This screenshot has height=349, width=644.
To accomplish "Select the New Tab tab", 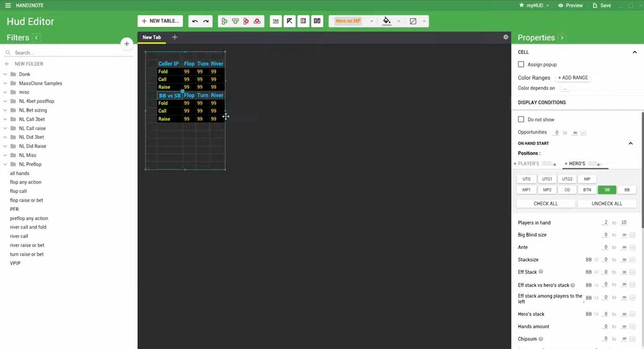I will 152,37.
